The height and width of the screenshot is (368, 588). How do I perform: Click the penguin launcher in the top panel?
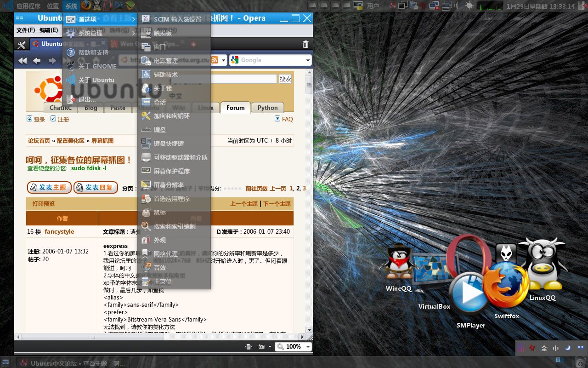(96, 6)
